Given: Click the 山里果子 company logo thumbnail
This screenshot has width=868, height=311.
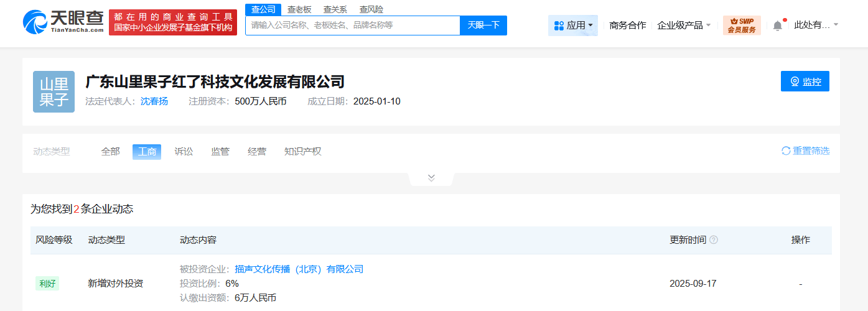Looking at the screenshot, I should [54, 92].
